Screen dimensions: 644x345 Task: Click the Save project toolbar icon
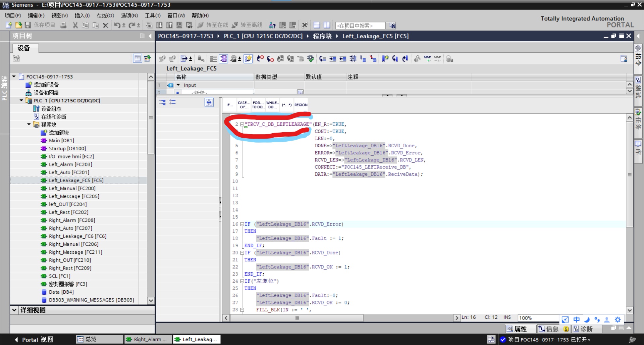28,25
